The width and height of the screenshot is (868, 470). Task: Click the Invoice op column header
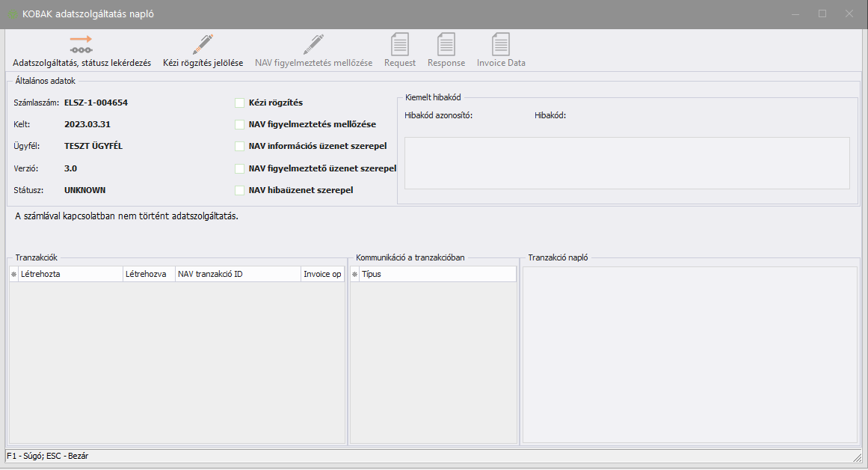click(x=322, y=275)
